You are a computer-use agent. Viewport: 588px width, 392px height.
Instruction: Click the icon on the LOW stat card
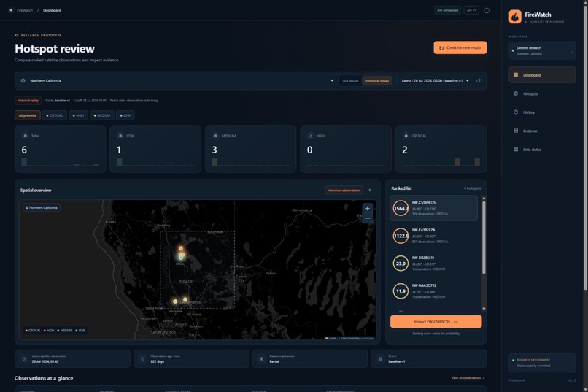120,136
